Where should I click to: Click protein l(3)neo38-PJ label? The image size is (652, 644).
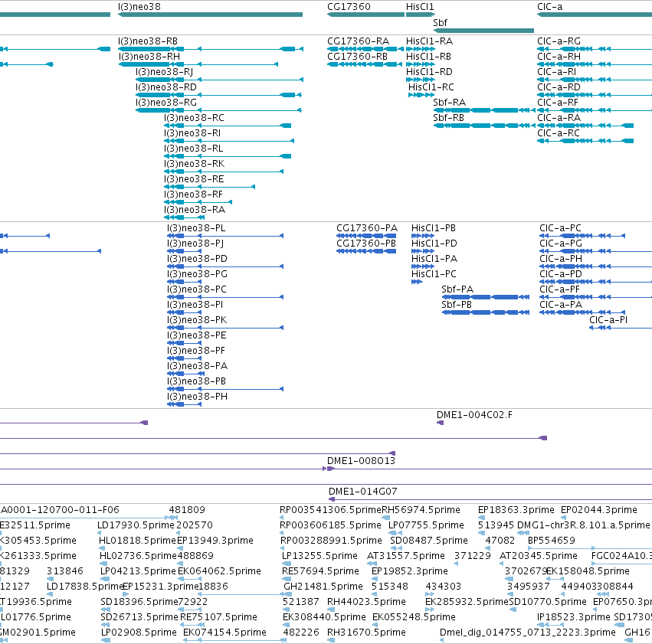(x=195, y=244)
